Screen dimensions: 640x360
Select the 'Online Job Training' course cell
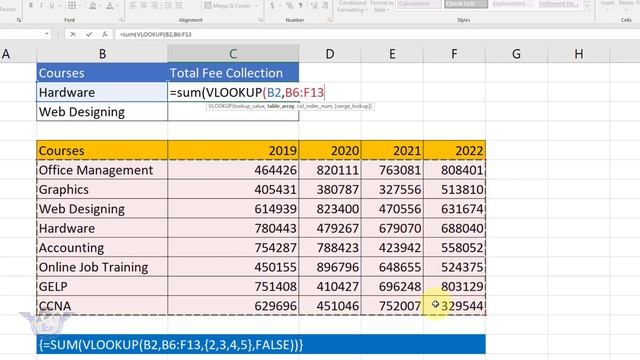click(102, 267)
